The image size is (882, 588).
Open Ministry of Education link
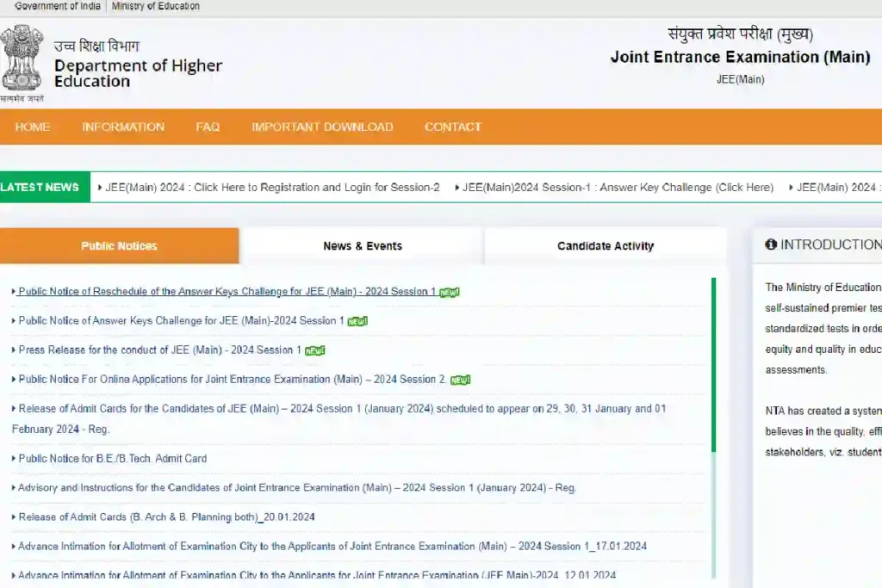tap(155, 6)
